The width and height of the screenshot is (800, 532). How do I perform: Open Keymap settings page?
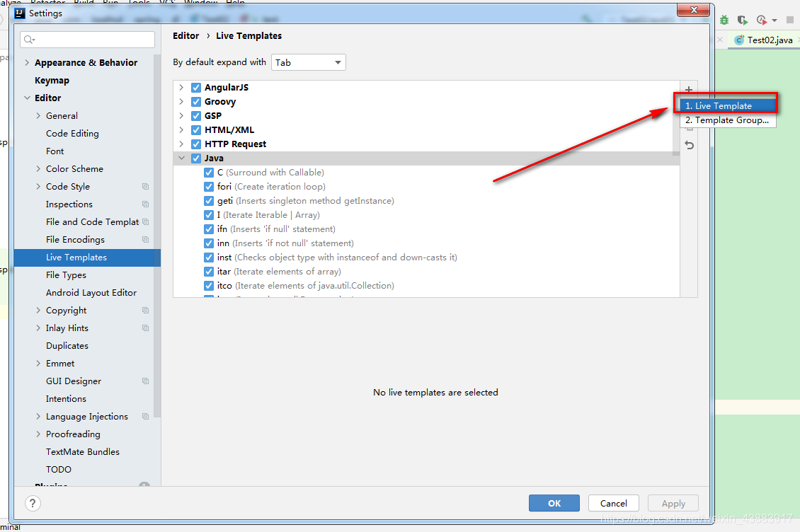tap(52, 80)
